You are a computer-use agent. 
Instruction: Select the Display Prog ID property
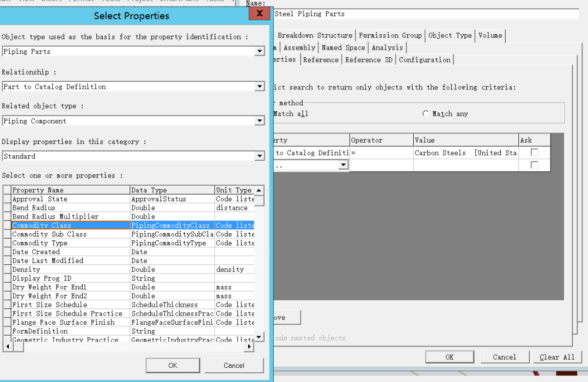[x=70, y=278]
